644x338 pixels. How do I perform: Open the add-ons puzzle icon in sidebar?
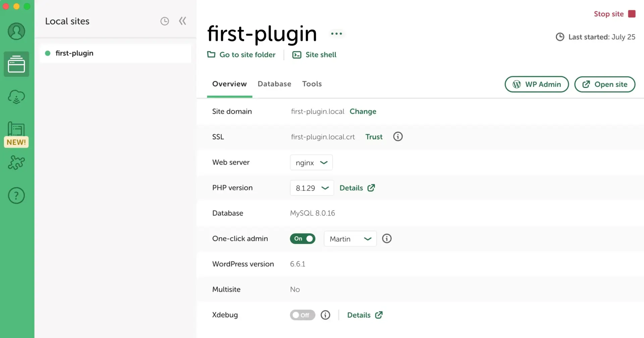click(16, 162)
